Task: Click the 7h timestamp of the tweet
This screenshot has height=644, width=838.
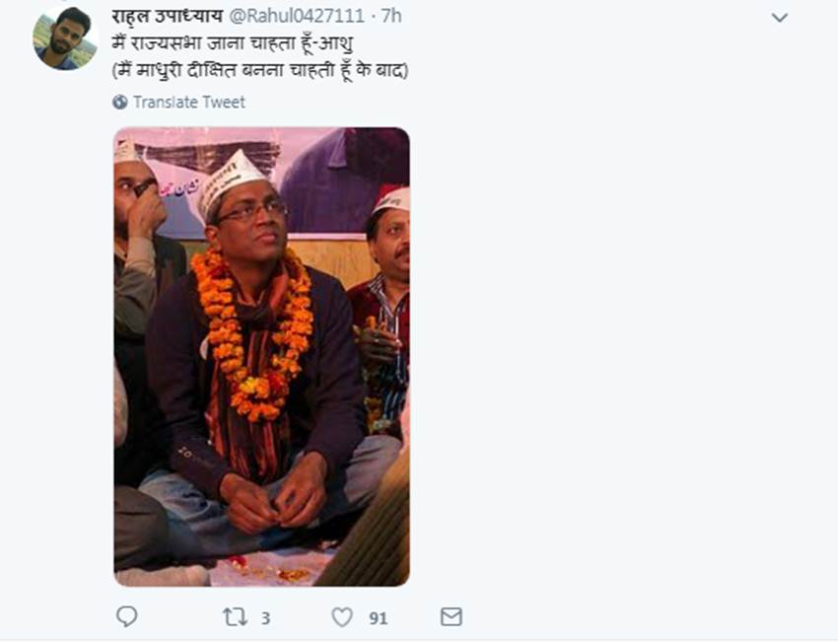Action: (x=390, y=16)
